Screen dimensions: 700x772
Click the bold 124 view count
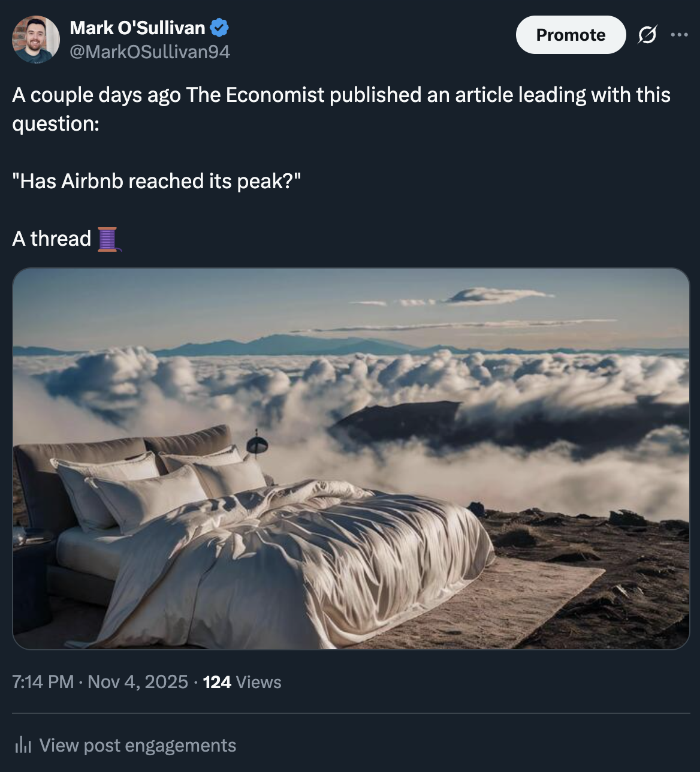point(217,682)
